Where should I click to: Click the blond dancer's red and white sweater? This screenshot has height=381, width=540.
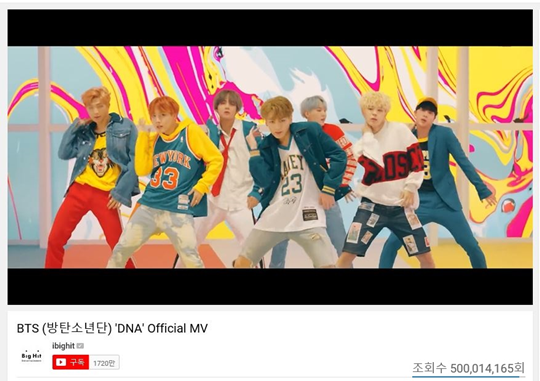click(x=389, y=165)
